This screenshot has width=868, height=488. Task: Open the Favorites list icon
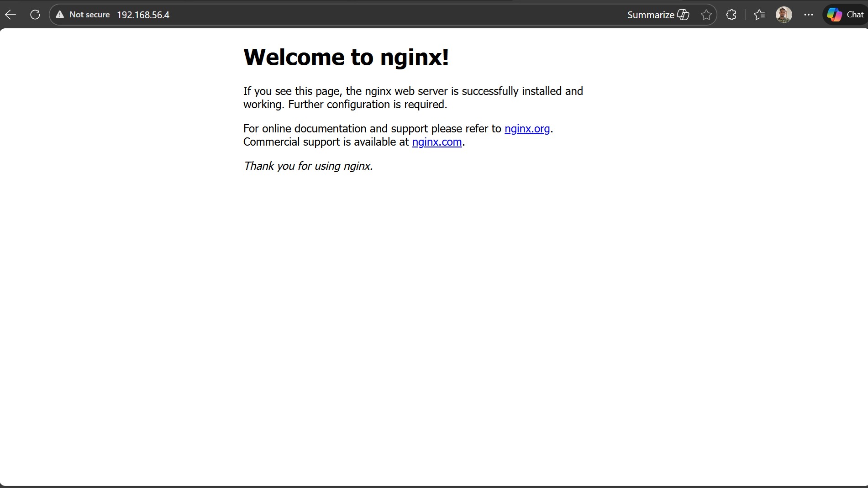coord(759,15)
